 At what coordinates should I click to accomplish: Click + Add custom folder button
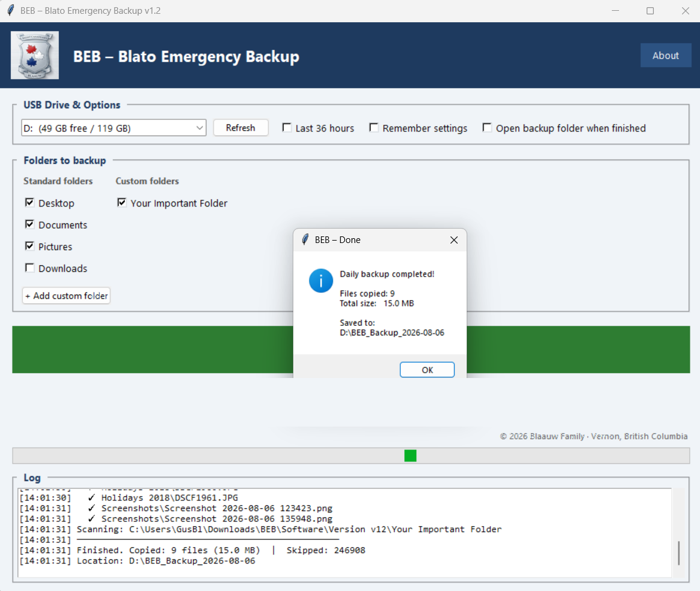tap(66, 296)
